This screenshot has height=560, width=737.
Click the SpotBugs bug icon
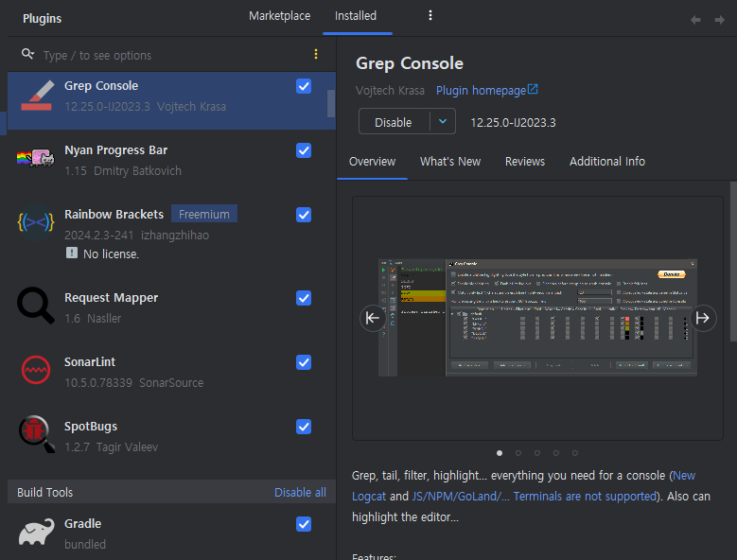coord(36,434)
